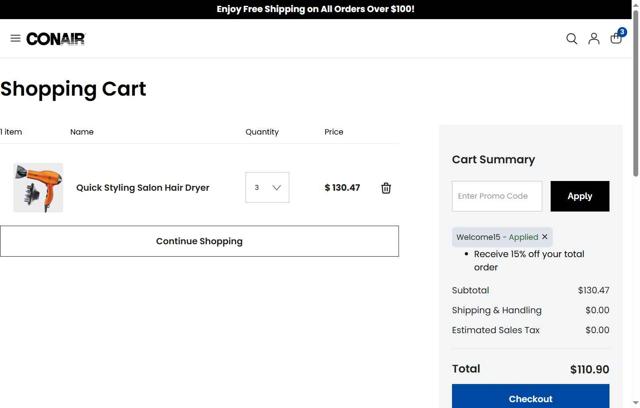Open the user account icon
This screenshot has width=640, height=408.
[594, 39]
